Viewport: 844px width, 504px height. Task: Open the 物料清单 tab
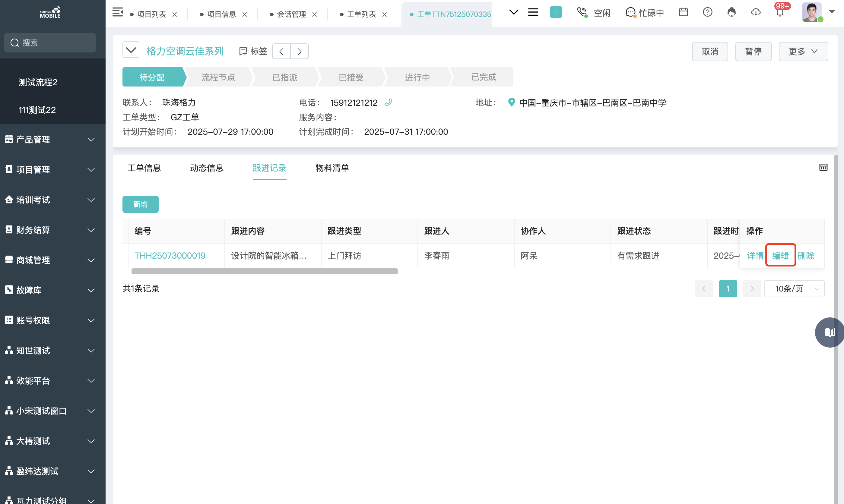pyautogui.click(x=332, y=168)
